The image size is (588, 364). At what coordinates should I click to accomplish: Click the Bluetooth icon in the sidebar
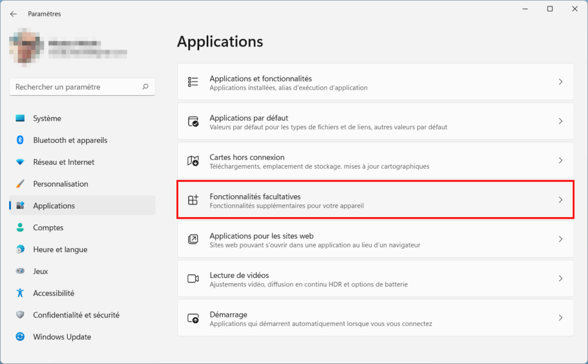20,140
